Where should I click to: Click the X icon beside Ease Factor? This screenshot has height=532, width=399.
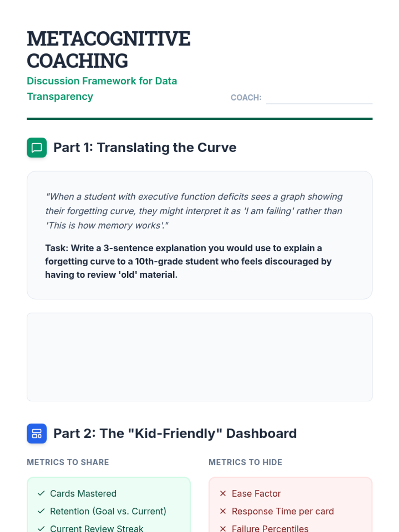pyautogui.click(x=223, y=493)
